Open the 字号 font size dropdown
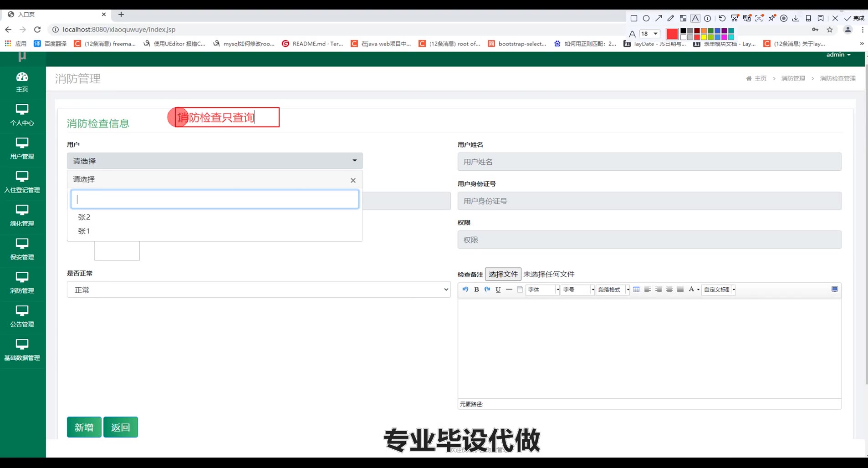Screen dimensions: 868x468 (x=578, y=290)
